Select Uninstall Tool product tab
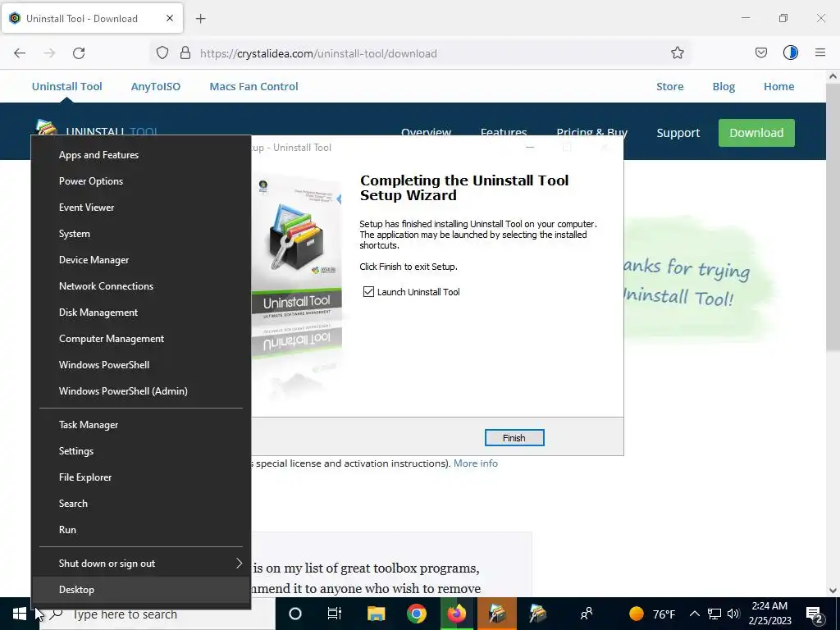Image resolution: width=840 pixels, height=630 pixels. [67, 86]
